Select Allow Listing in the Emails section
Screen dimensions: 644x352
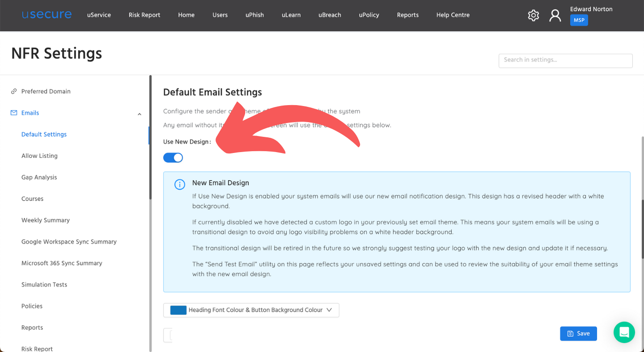[39, 156]
